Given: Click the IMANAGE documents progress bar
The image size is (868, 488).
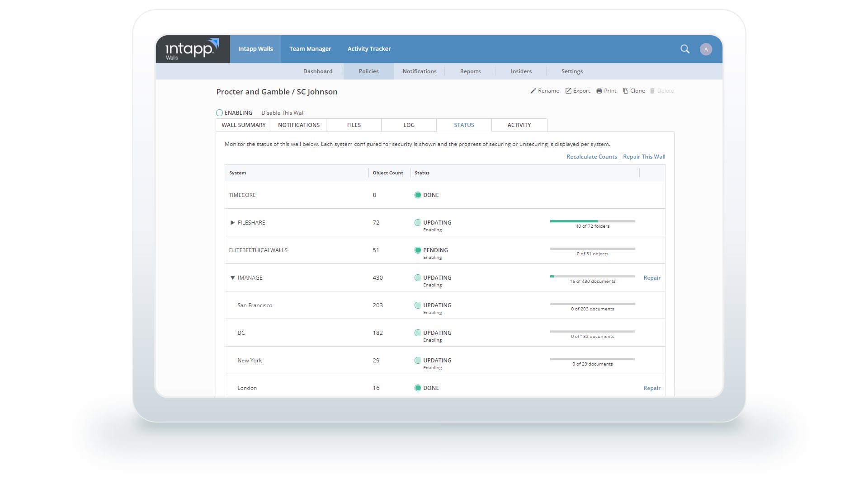Looking at the screenshot, I should [x=592, y=277].
